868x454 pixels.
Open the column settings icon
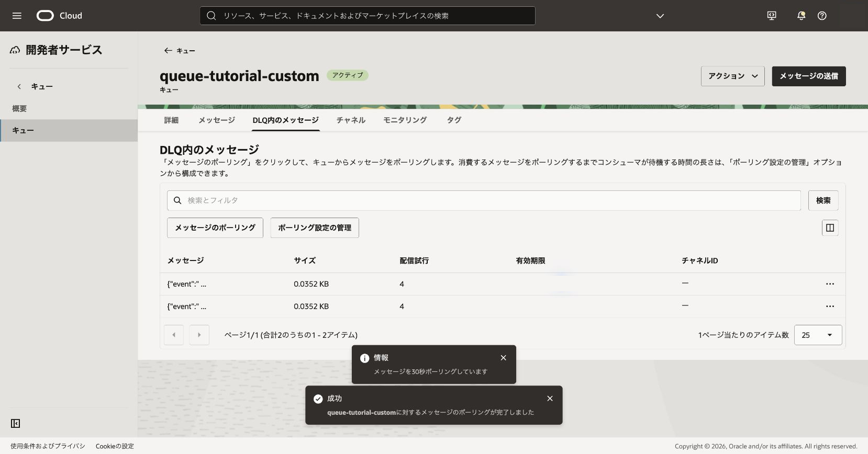[830, 228]
